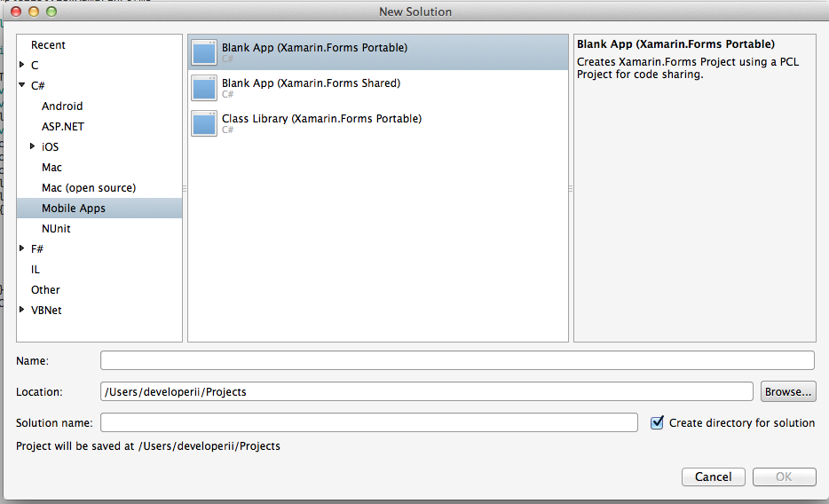Choose Blank App (Xamarin.Forms Shared) template text

click(311, 83)
